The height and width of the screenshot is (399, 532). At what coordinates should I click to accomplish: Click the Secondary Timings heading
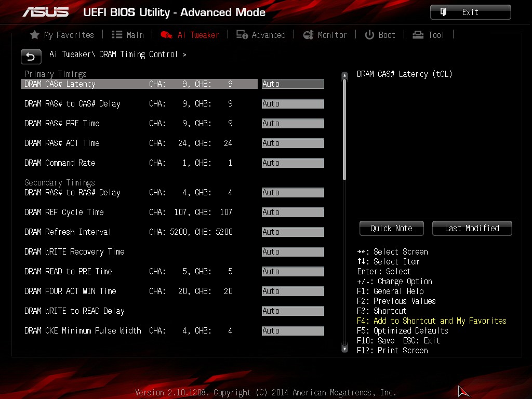[x=59, y=182]
